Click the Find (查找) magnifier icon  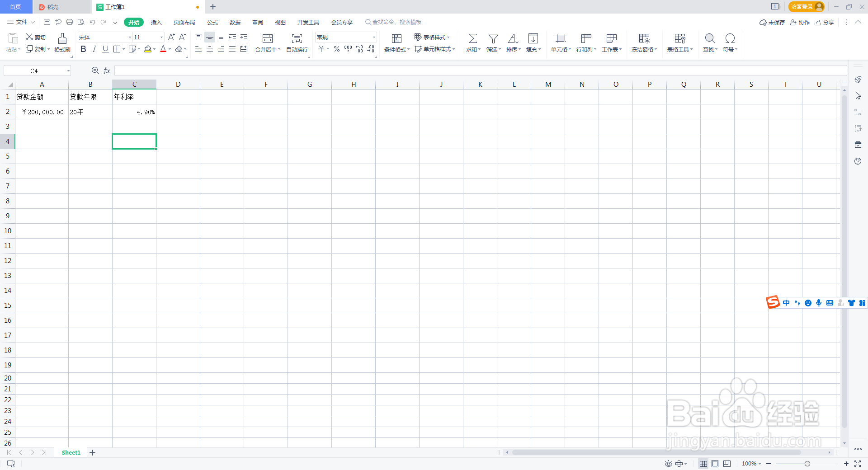point(710,38)
